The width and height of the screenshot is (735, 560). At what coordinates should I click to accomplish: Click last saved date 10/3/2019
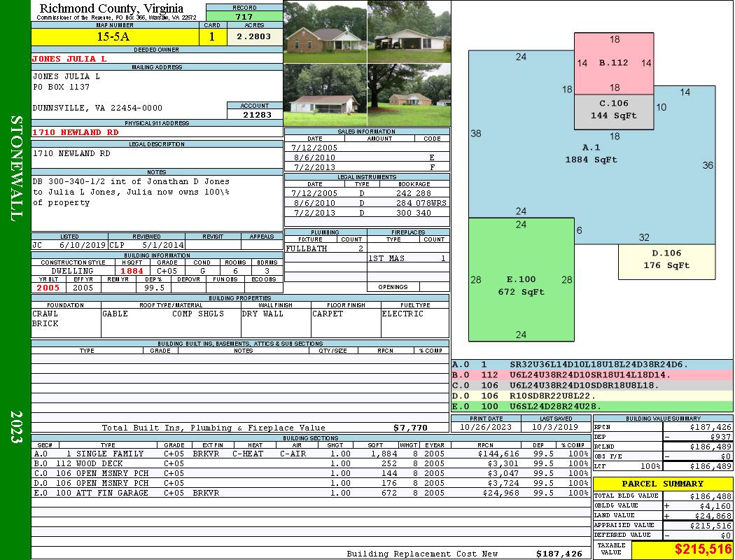pos(556,428)
